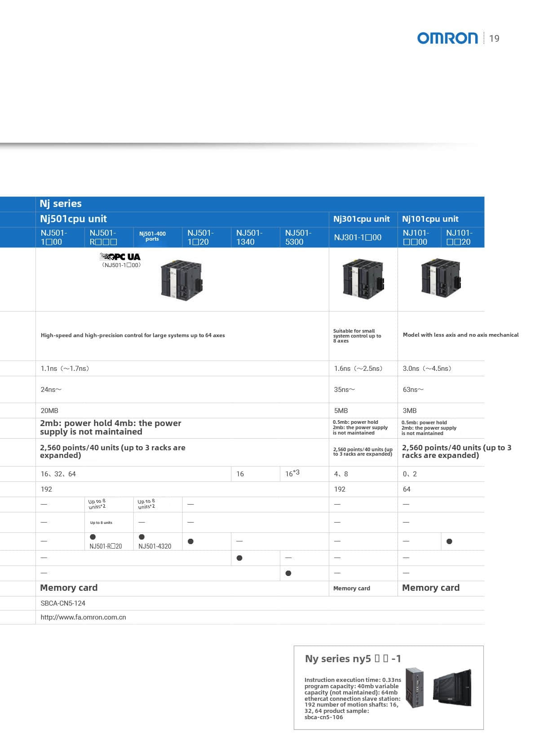Image resolution: width=535 pixels, height=756 pixels.
Task: Select the 'NJ501-5300' column header
Action: tap(298, 237)
